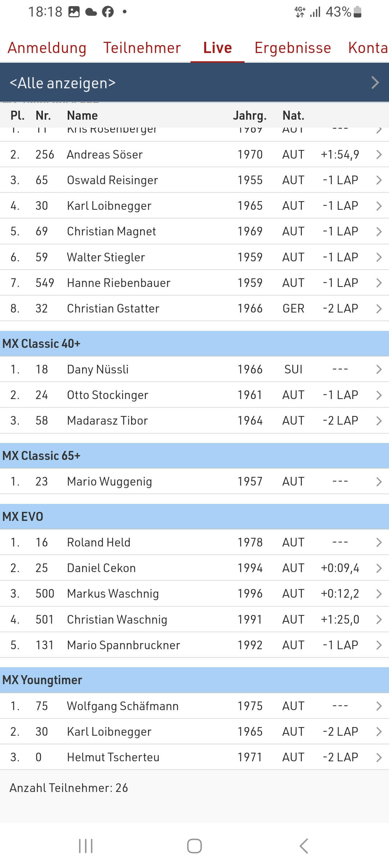Open Mario Wuggenig result chevron

379,482
